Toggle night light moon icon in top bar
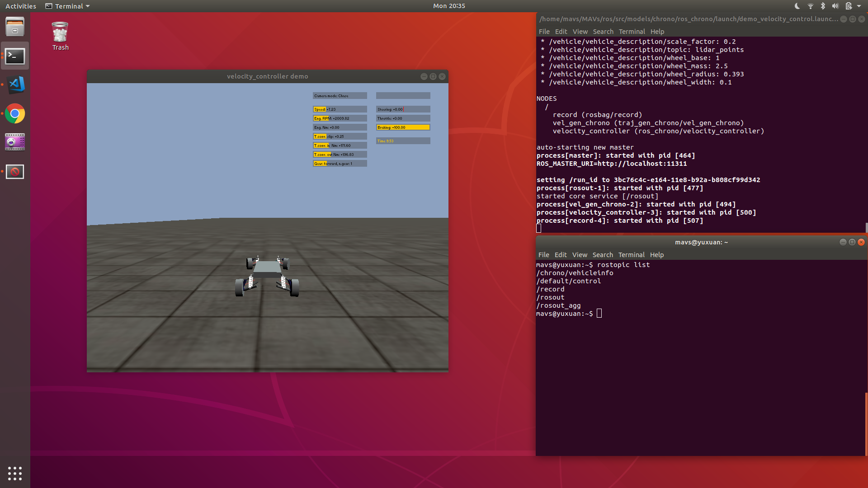Screen dimensions: 868x488 (x=797, y=6)
